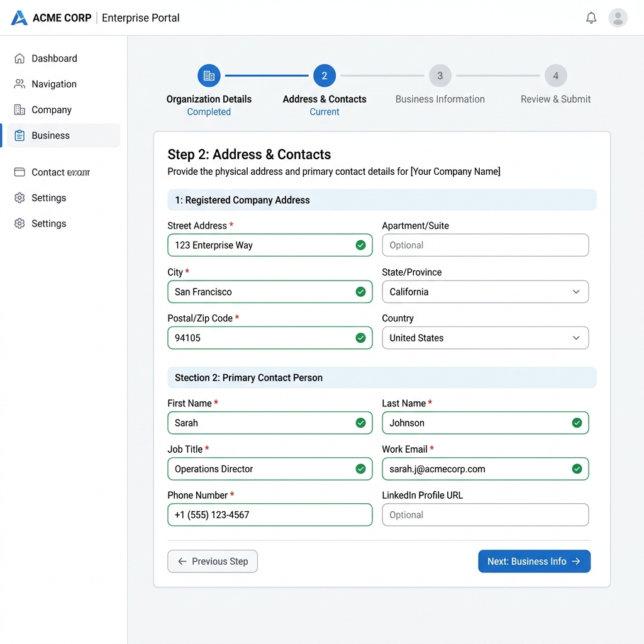Click the Step 2: Address & Contacts heading
644x644 pixels.
pyautogui.click(x=249, y=155)
